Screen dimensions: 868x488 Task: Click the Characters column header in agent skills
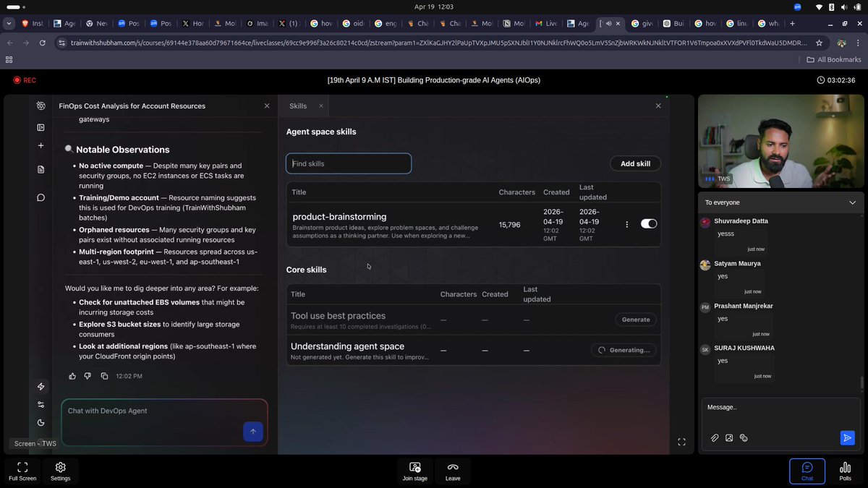pyautogui.click(x=517, y=192)
